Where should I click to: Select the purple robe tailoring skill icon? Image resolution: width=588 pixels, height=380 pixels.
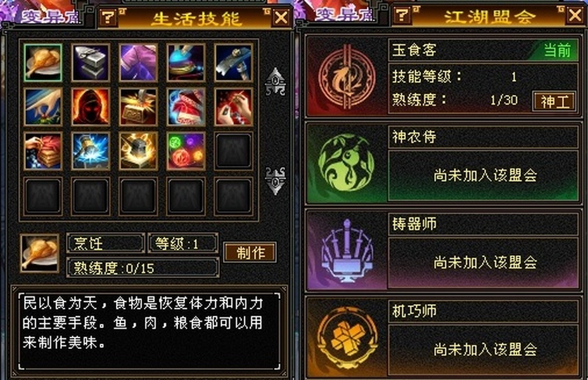(x=138, y=63)
